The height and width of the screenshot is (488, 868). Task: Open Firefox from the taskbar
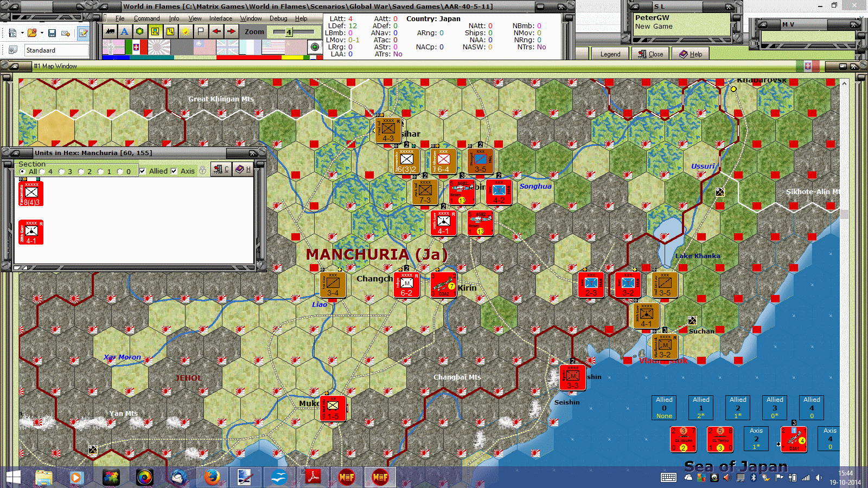click(212, 477)
